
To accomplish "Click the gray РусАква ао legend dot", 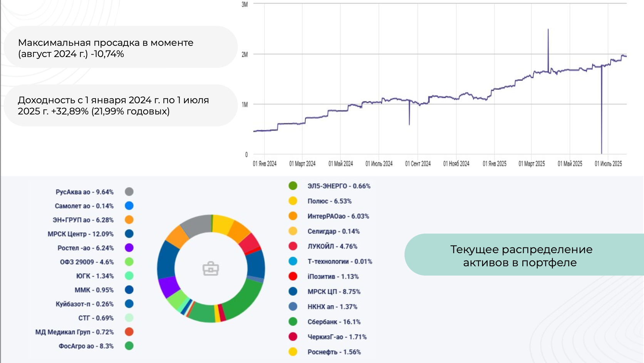I will (x=129, y=192).
